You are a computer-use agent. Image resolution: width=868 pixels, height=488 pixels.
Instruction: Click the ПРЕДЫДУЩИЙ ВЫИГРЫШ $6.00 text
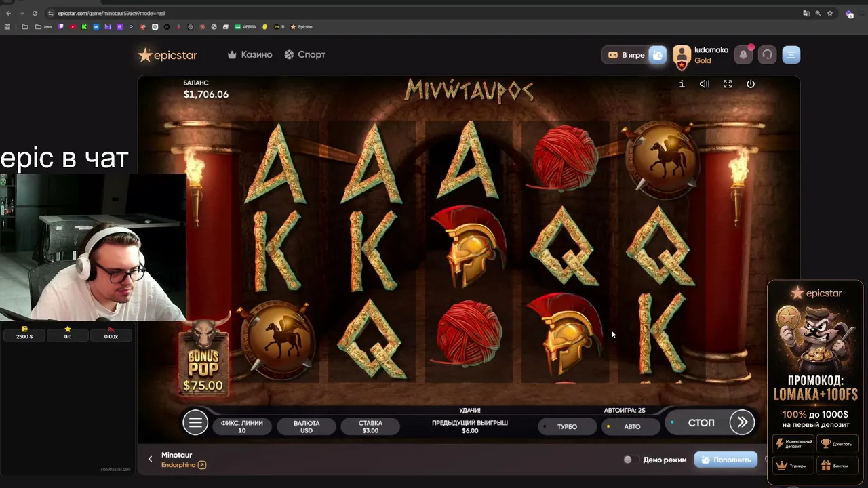(x=470, y=426)
